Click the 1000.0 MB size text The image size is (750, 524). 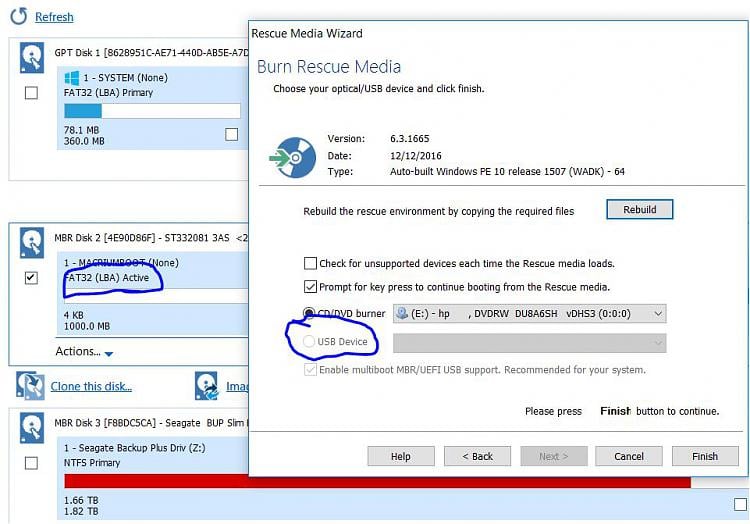coord(87,326)
